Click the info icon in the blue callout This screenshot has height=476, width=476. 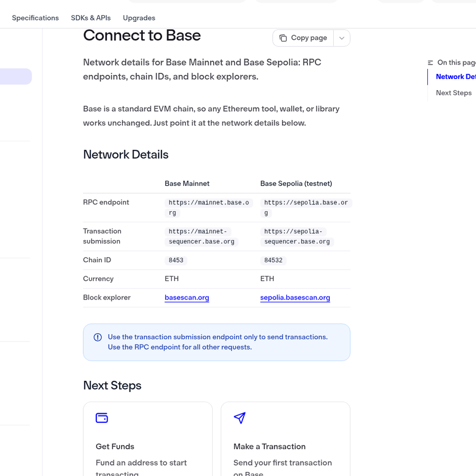(x=98, y=337)
